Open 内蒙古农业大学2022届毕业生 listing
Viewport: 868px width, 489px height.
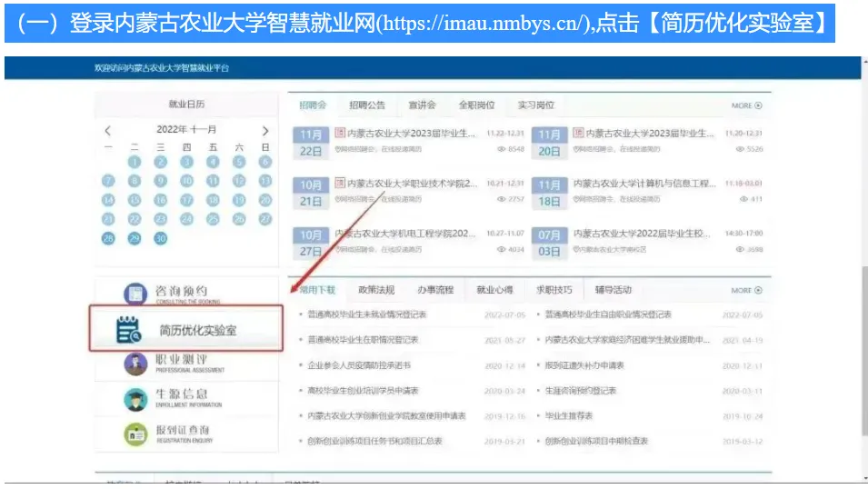[642, 234]
